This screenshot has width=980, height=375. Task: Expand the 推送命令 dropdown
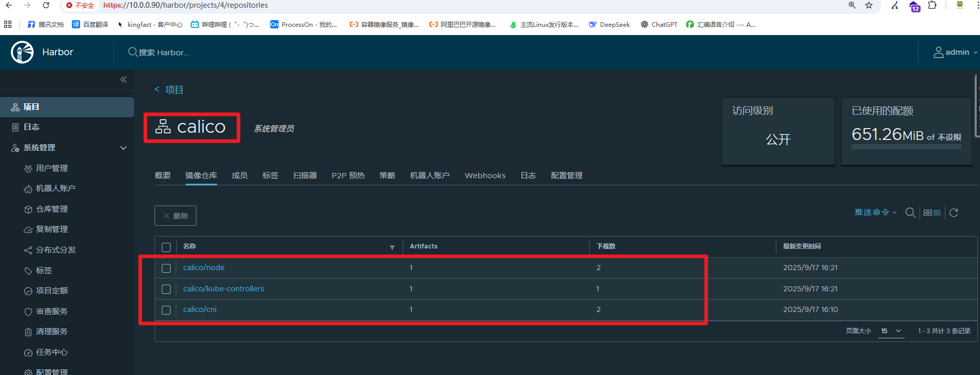pos(876,212)
